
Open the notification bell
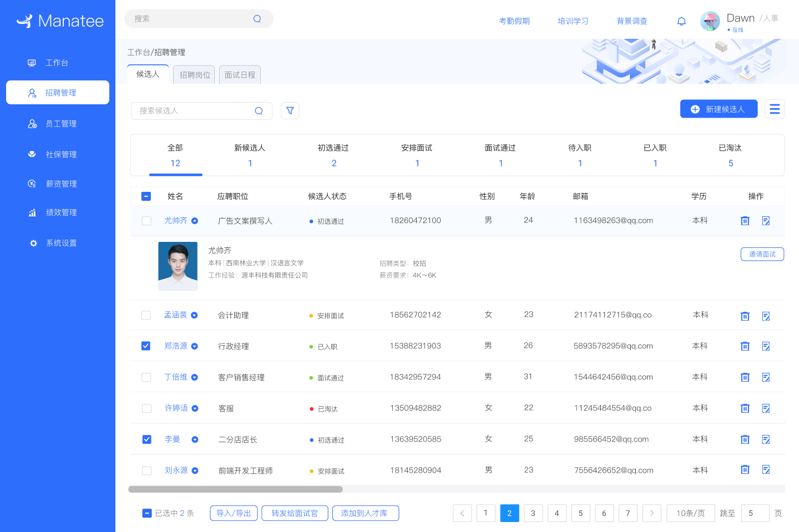coord(681,21)
